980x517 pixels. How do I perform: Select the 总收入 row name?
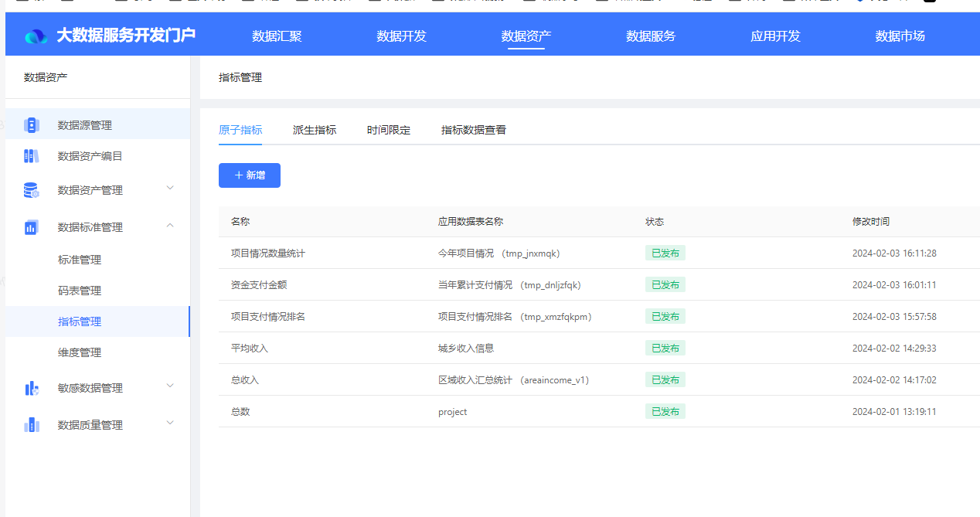pos(245,380)
